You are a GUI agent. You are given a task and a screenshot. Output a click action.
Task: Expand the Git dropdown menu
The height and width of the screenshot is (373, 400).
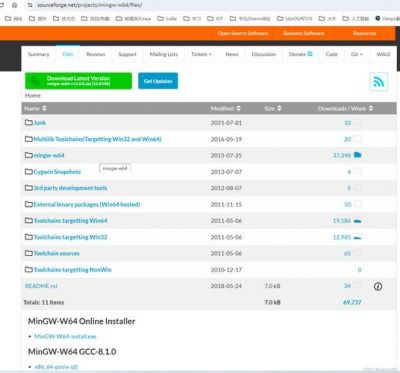click(x=357, y=54)
